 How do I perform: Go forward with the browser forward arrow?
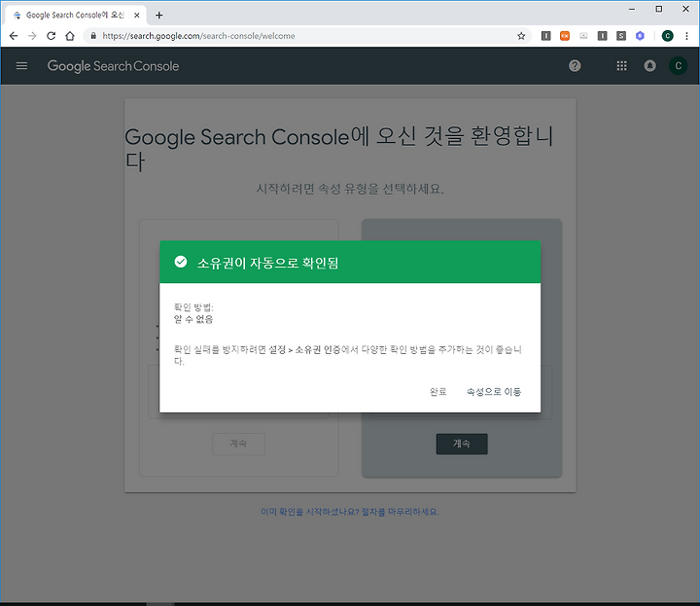coord(32,36)
